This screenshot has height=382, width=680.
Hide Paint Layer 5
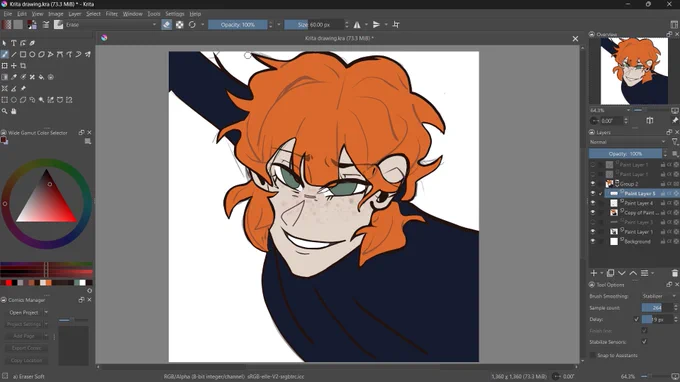tap(593, 193)
